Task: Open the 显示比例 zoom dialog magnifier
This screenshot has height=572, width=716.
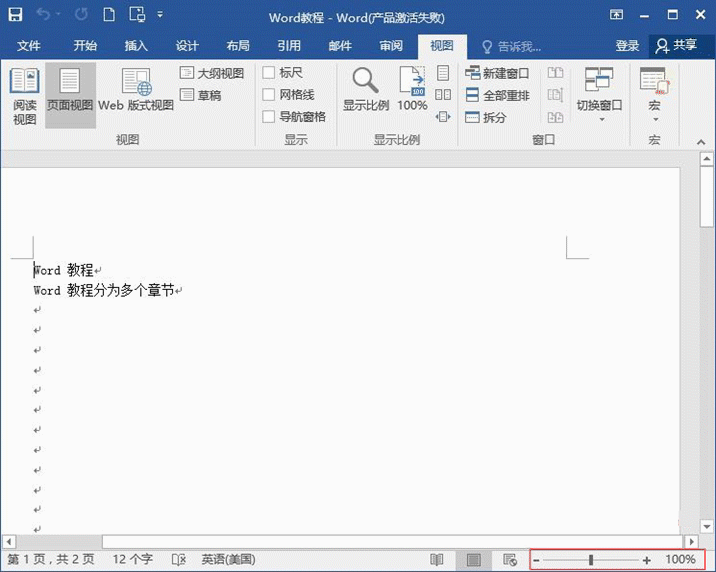Action: [366, 89]
